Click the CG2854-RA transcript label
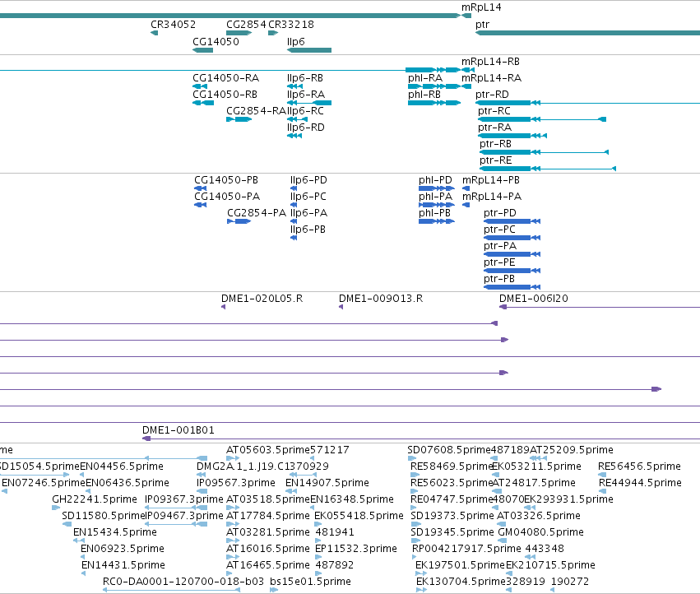Screen dimensions: 700x594 [x=256, y=111]
